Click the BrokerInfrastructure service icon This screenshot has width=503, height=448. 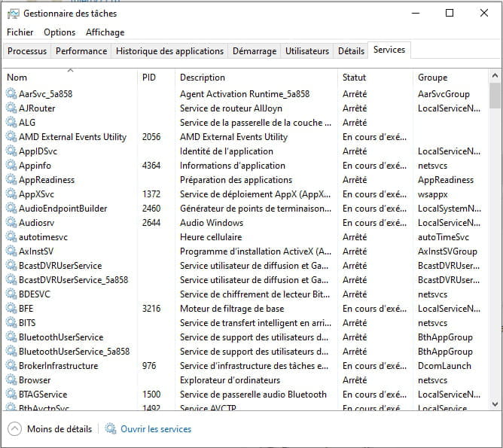pos(11,365)
